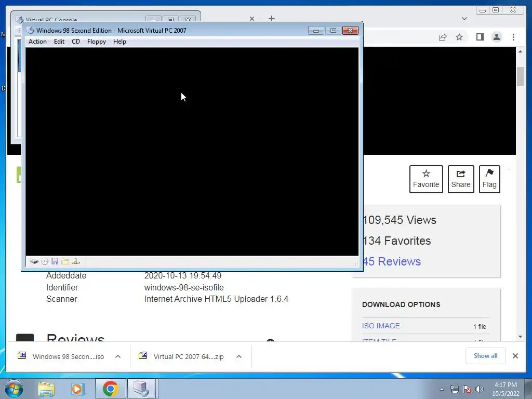Click the Share button on the archive page
The height and width of the screenshot is (399, 532).
point(461,179)
